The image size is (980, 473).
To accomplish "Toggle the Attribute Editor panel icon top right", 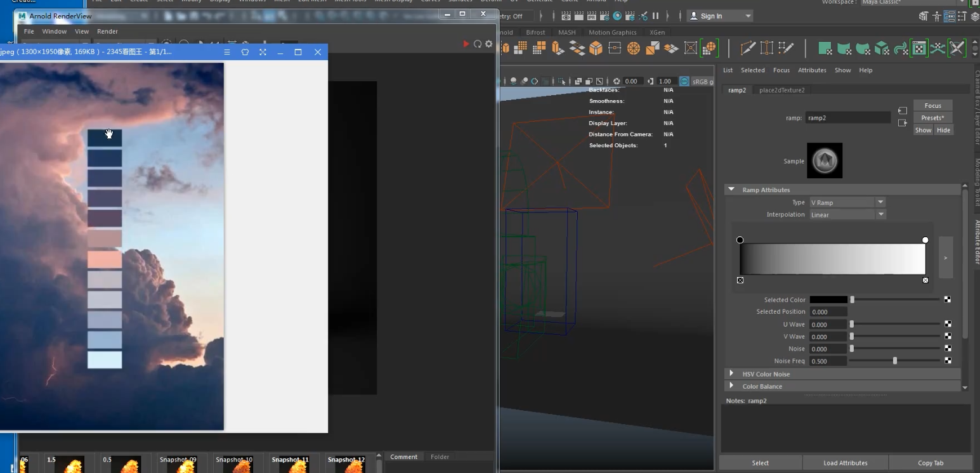I will click(x=949, y=16).
